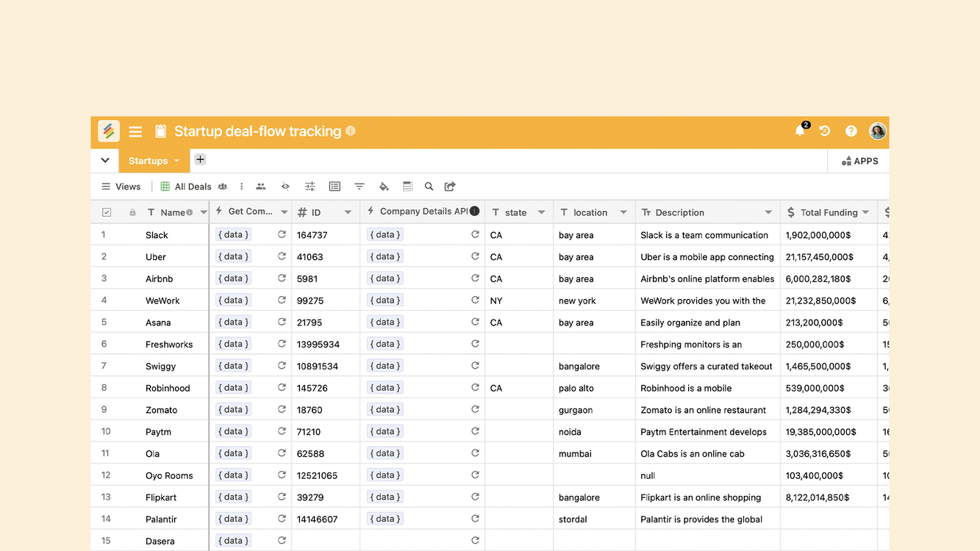
Task: Click the NY state cell for WeWork
Action: click(x=518, y=300)
